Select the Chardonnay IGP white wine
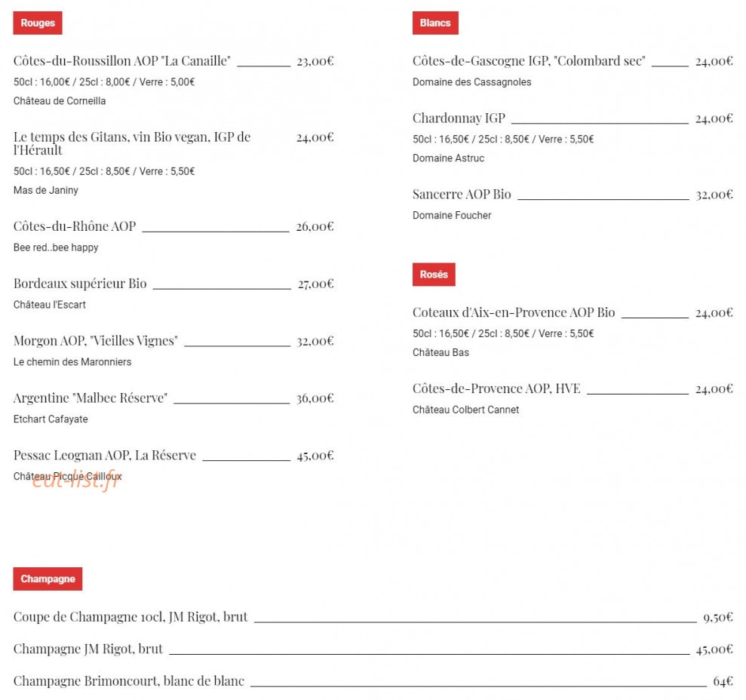This screenshot has height=700, width=746. click(x=459, y=118)
